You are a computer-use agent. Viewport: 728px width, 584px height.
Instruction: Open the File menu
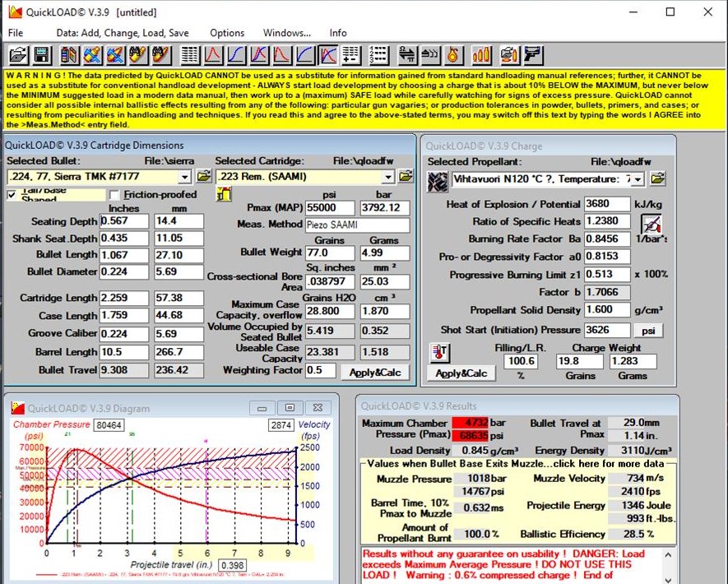(x=16, y=33)
